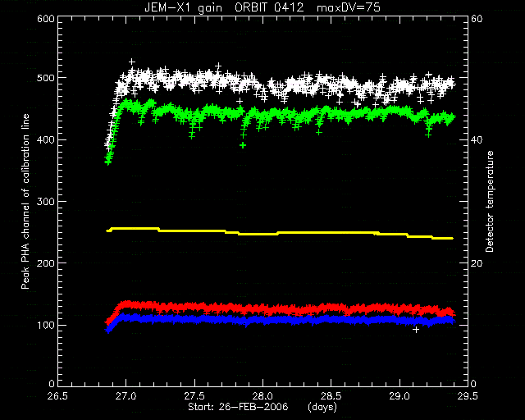Click the Peak PHA channel axis title
525x420 pixels.
[x=25, y=201]
